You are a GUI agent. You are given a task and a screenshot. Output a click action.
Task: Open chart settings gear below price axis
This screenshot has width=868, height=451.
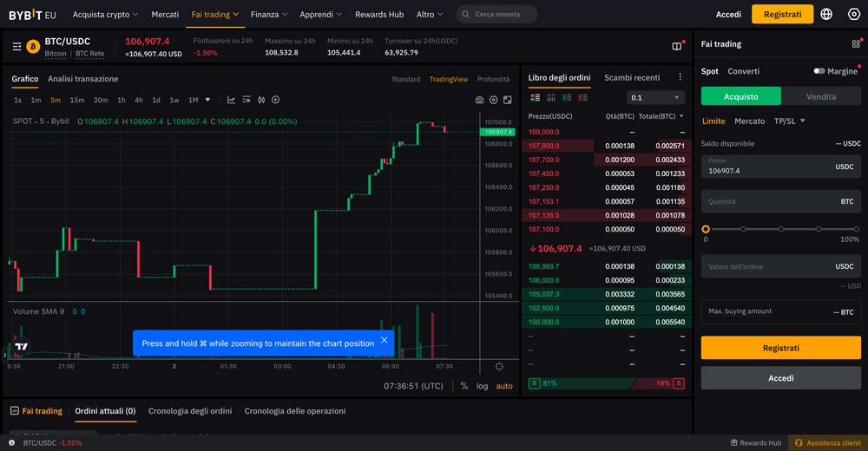click(x=499, y=366)
